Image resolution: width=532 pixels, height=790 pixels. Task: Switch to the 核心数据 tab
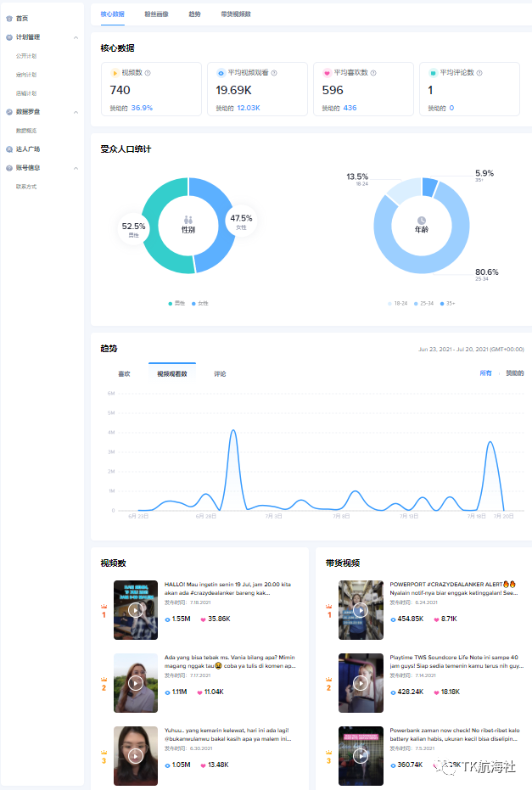point(112,14)
